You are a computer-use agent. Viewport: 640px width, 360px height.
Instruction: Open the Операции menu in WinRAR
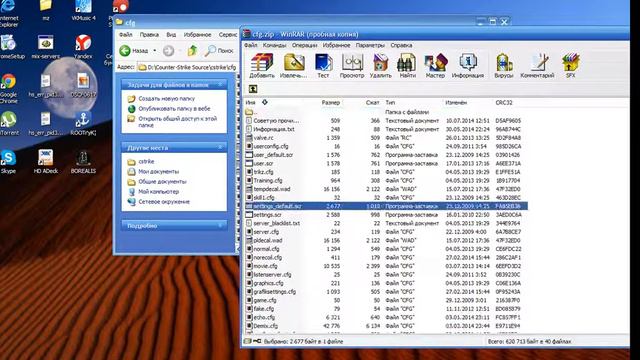click(304, 45)
